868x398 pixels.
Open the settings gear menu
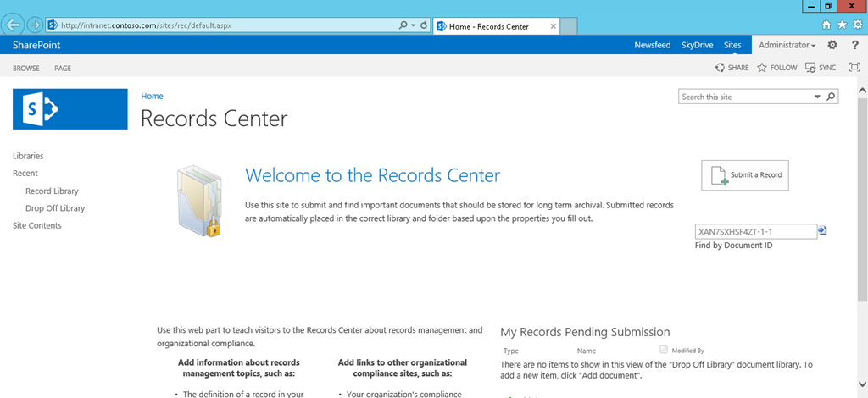832,45
